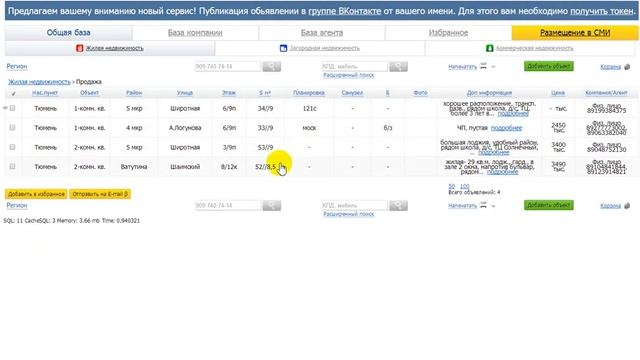Select the Загородная недвижимость sub-tab
This screenshot has width=640, height=360.
pyautogui.click(x=324, y=48)
